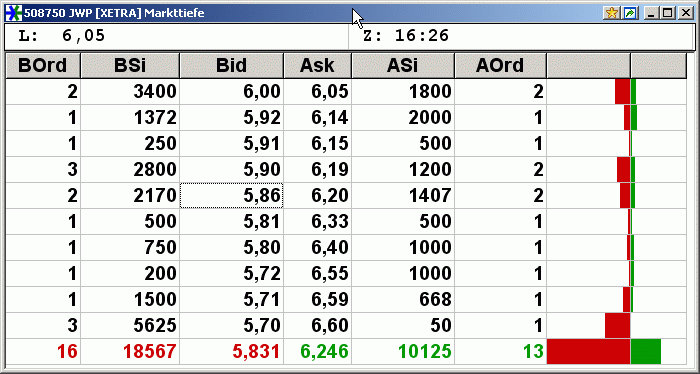Select total bid orders 16
Image resolution: width=700 pixels, height=374 pixels.
point(43,351)
